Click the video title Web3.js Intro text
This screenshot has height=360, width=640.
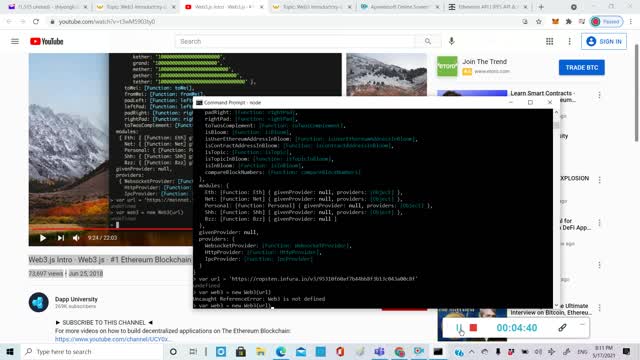pyautogui.click(x=110, y=260)
